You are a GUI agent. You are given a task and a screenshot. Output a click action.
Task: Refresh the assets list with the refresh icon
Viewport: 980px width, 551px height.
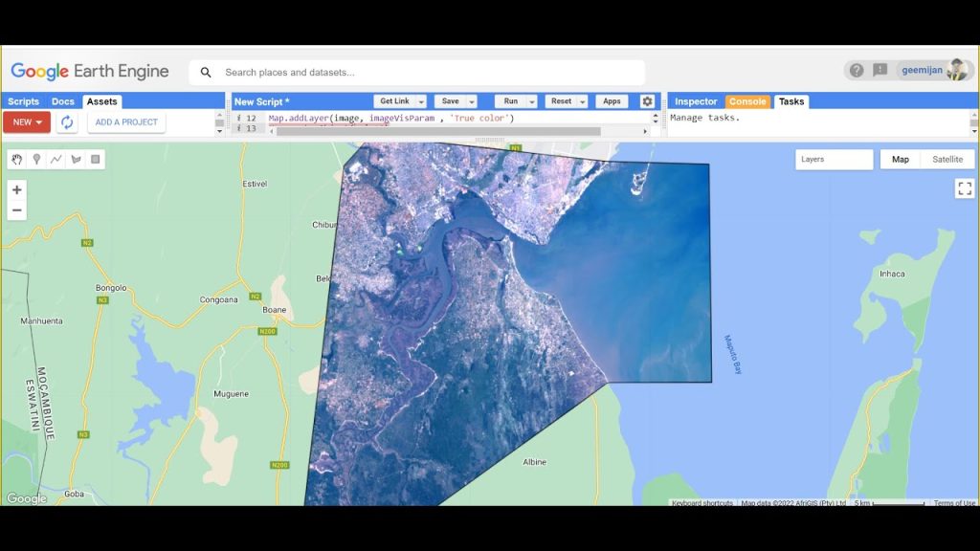(x=65, y=122)
